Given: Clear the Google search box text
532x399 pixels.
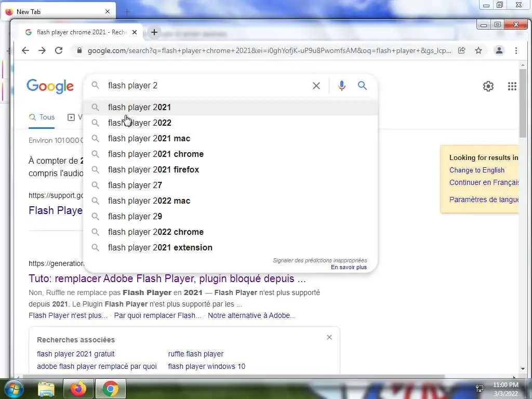Looking at the screenshot, I should [316, 86].
